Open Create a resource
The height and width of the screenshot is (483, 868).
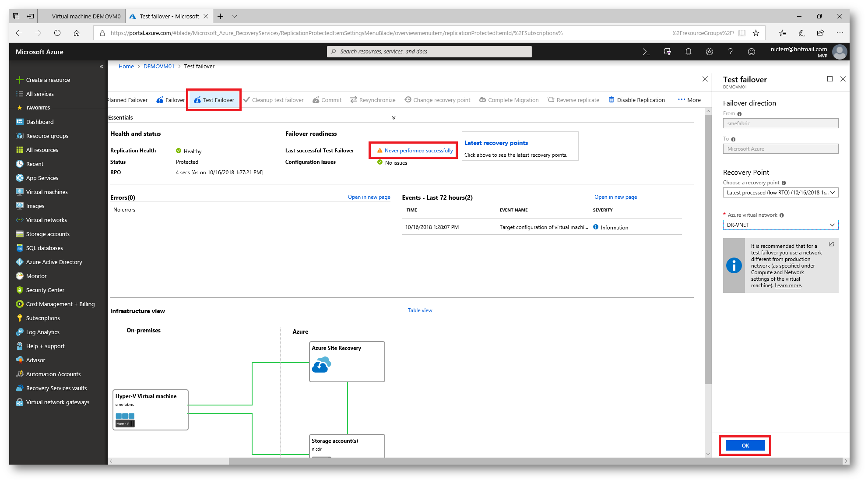click(x=43, y=80)
